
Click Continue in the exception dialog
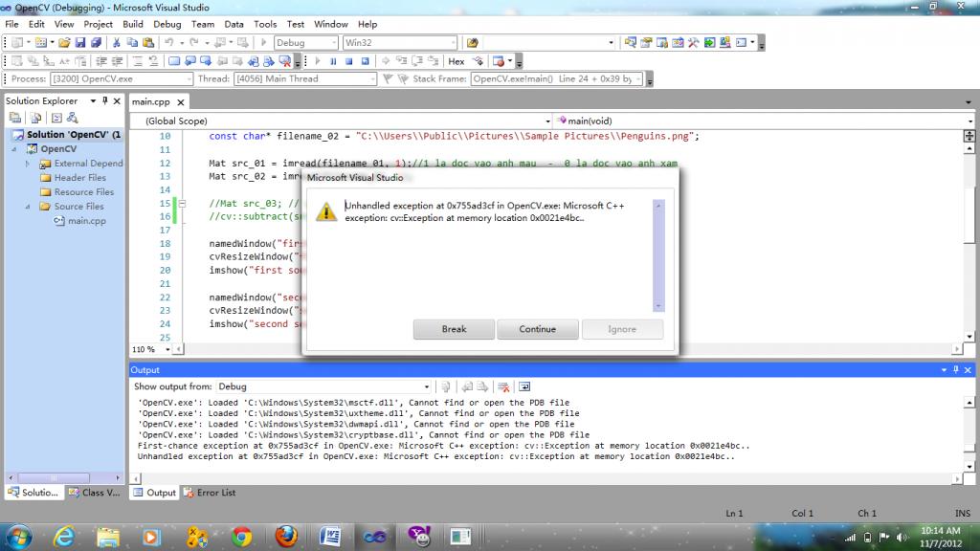coord(537,329)
